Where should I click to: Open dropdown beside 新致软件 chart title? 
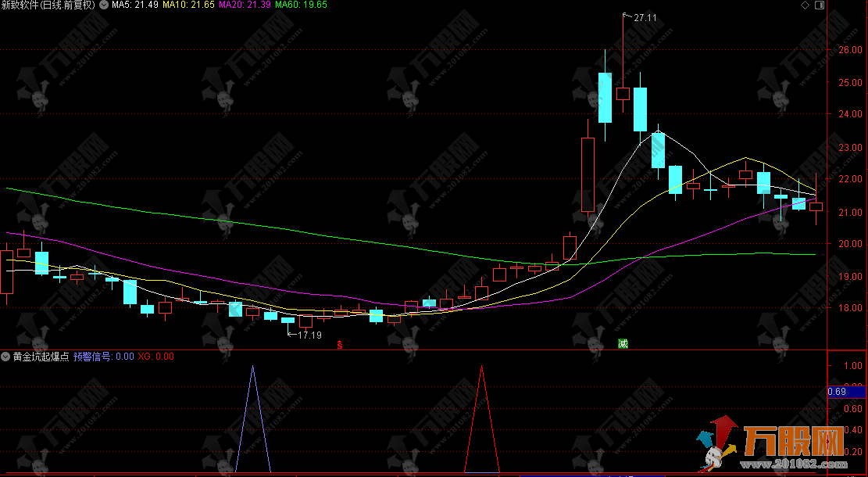(103, 5)
